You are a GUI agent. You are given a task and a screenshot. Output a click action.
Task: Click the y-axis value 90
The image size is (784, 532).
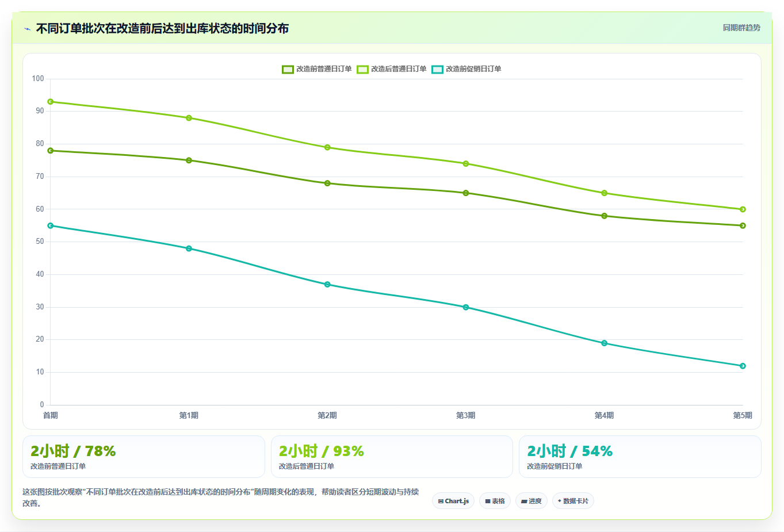40,111
